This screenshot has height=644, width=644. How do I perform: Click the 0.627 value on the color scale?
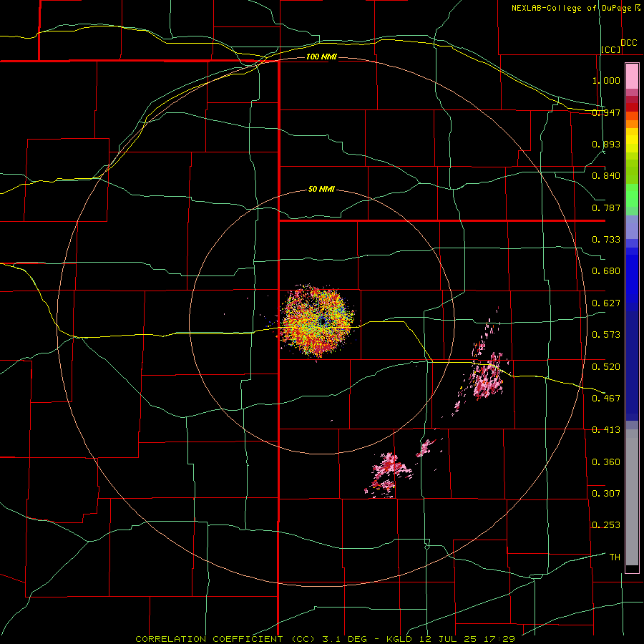point(606,303)
